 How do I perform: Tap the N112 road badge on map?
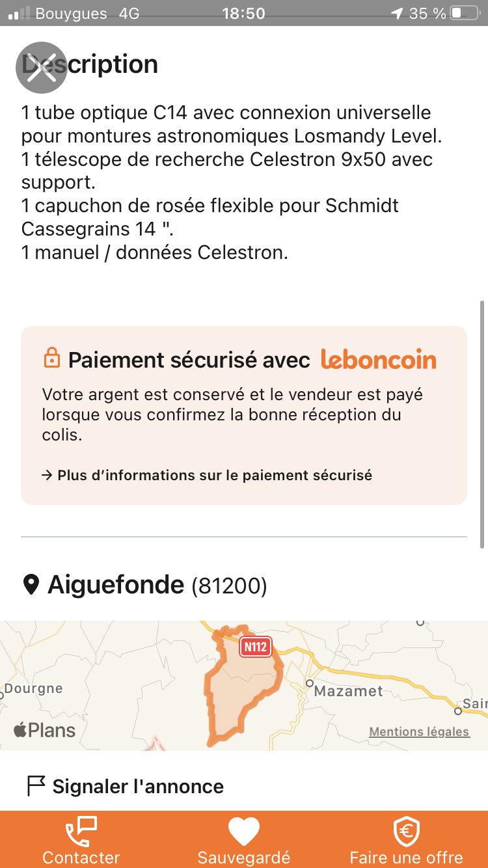(255, 647)
